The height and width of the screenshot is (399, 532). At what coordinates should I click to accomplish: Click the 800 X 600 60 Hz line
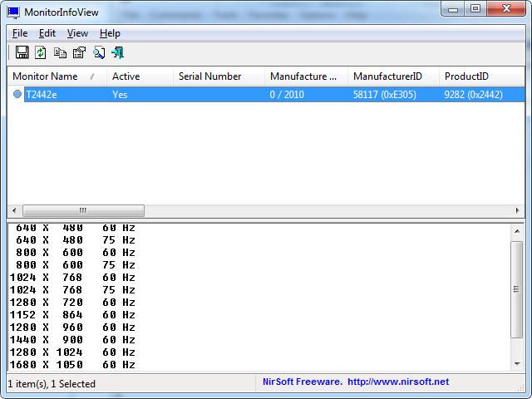click(x=76, y=253)
